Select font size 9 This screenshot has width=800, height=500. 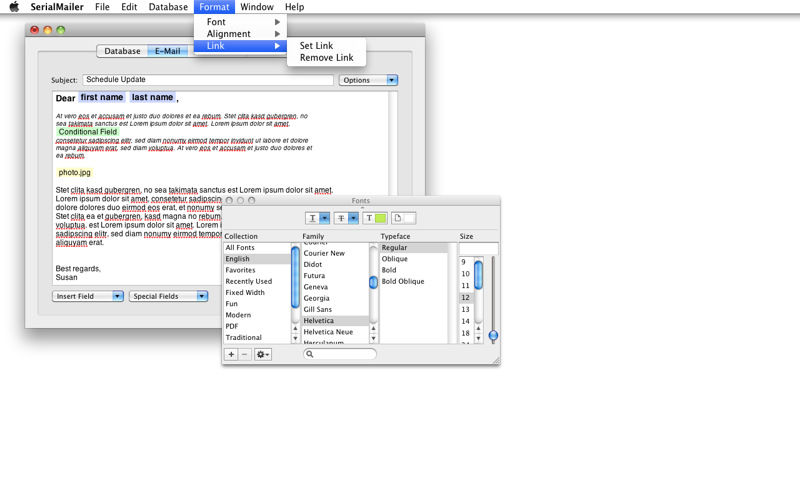pyautogui.click(x=466, y=262)
